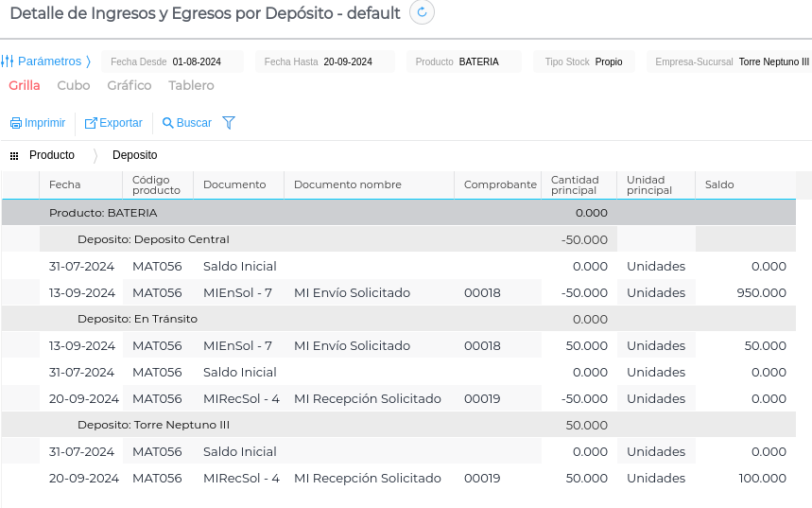
Task: Collapse the Producto: BATERIA group row
Action: 103,213
